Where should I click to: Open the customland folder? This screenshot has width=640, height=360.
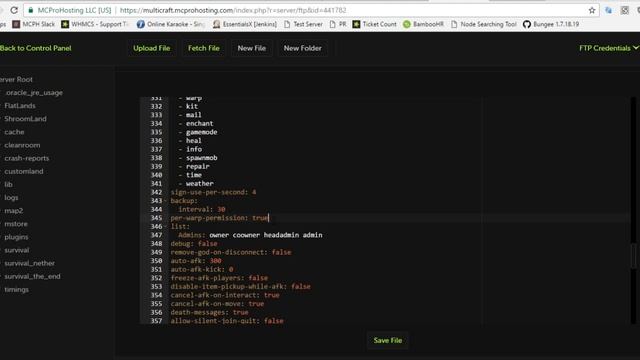(x=24, y=171)
